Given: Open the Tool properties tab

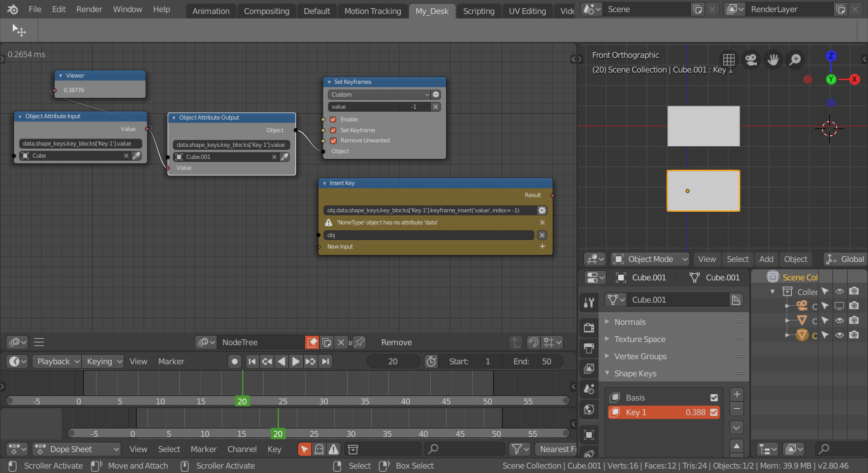Looking at the screenshot, I should pyautogui.click(x=589, y=303).
